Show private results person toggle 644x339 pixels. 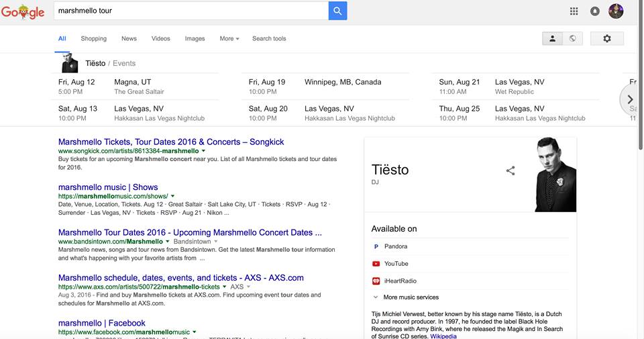[552, 38]
